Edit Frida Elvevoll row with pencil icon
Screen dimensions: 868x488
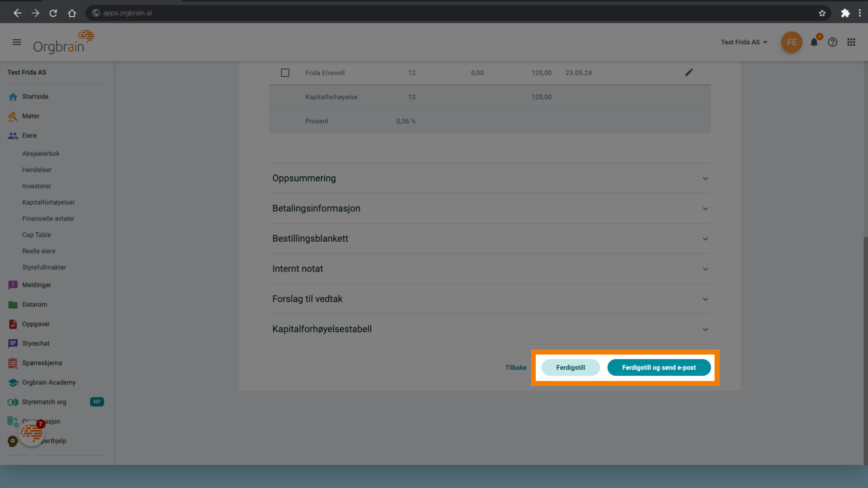[689, 72]
